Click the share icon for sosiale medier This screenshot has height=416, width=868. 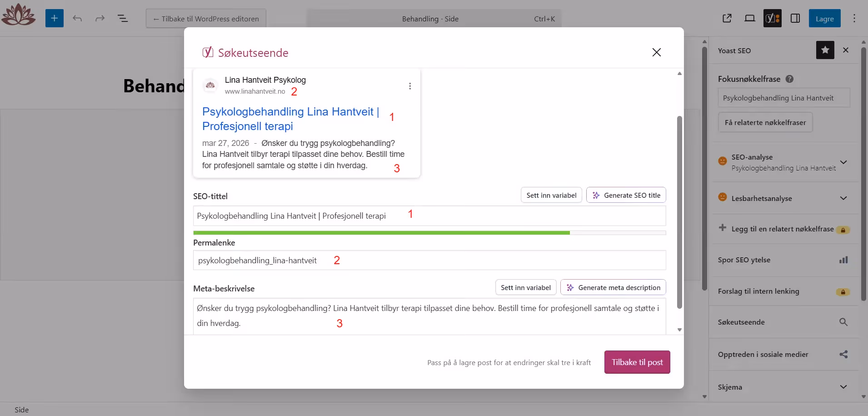pyautogui.click(x=843, y=354)
